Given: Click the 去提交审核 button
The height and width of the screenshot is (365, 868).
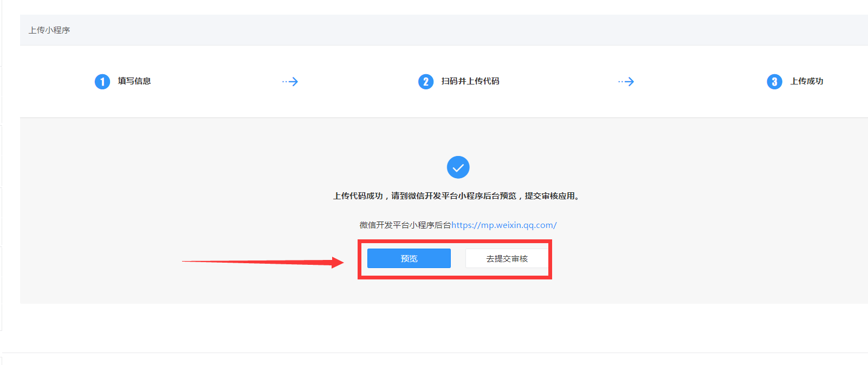Looking at the screenshot, I should (x=507, y=258).
